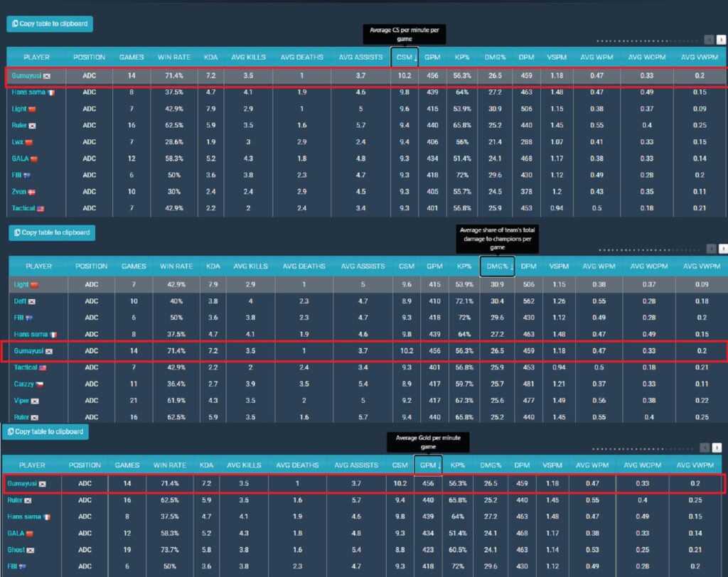Open the Lwx player profile link
This screenshot has height=577, width=728.
click(18, 141)
